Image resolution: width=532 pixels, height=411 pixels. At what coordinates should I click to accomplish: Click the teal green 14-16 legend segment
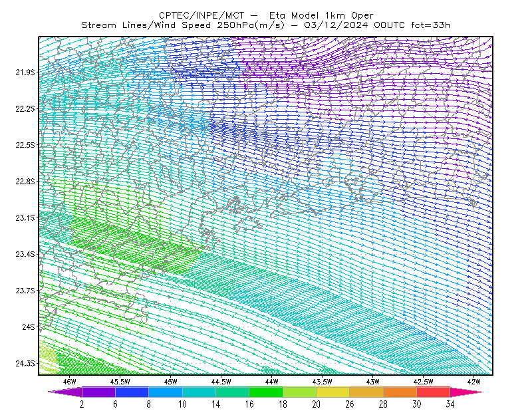pos(232,392)
